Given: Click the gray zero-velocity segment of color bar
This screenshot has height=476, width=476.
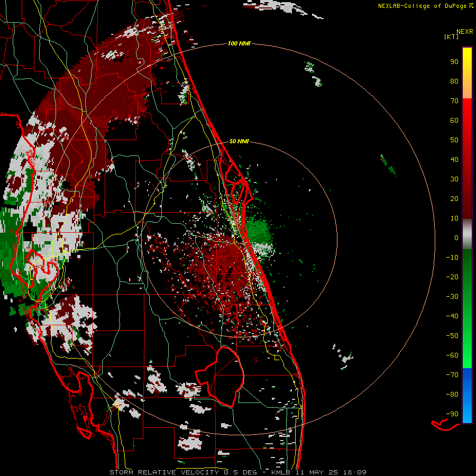Looking at the screenshot, I should tap(467, 234).
